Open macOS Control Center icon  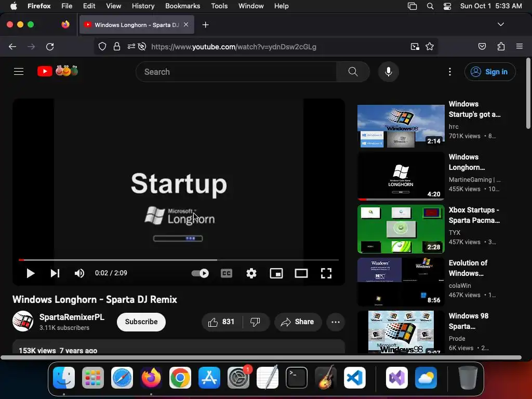tap(447, 6)
